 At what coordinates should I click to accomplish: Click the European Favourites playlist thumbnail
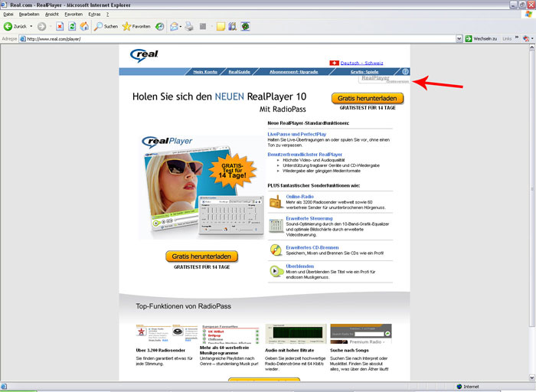230,334
